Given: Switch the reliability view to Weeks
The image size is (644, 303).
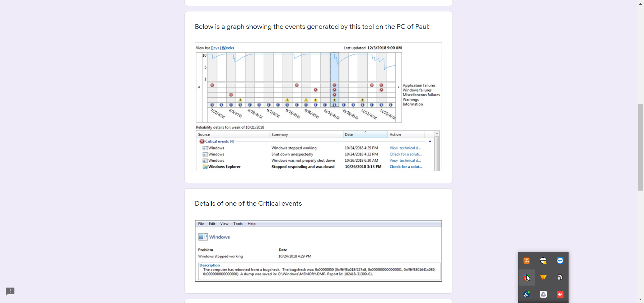Looking at the screenshot, I should pyautogui.click(x=227, y=48).
